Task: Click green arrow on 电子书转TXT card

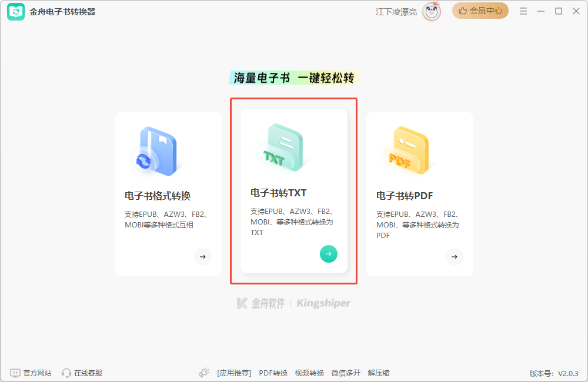Action: pos(329,254)
